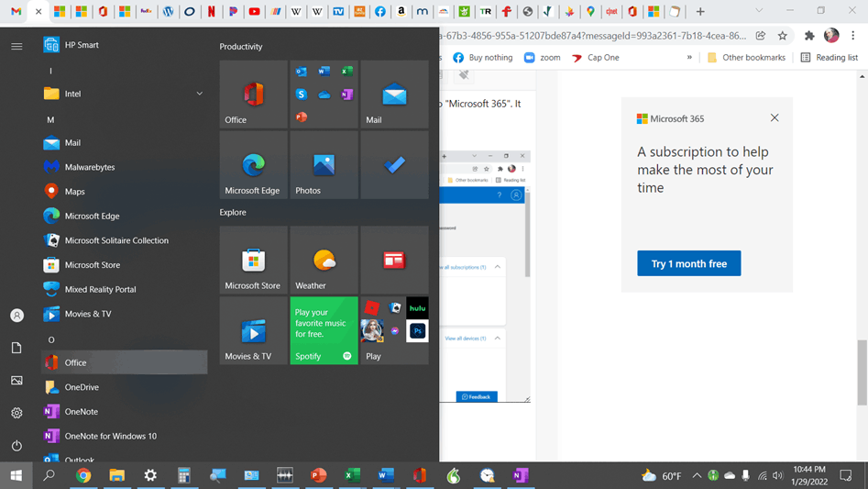Open OneDrive from the app list
This screenshot has width=868, height=489.
pyautogui.click(x=125, y=387)
